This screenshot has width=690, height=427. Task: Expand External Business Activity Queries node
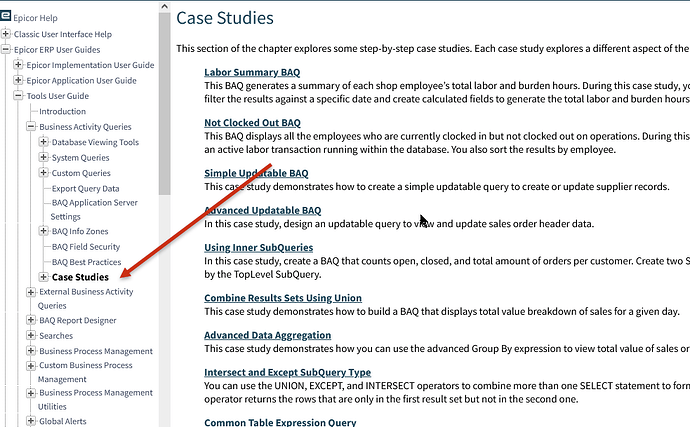tap(31, 292)
